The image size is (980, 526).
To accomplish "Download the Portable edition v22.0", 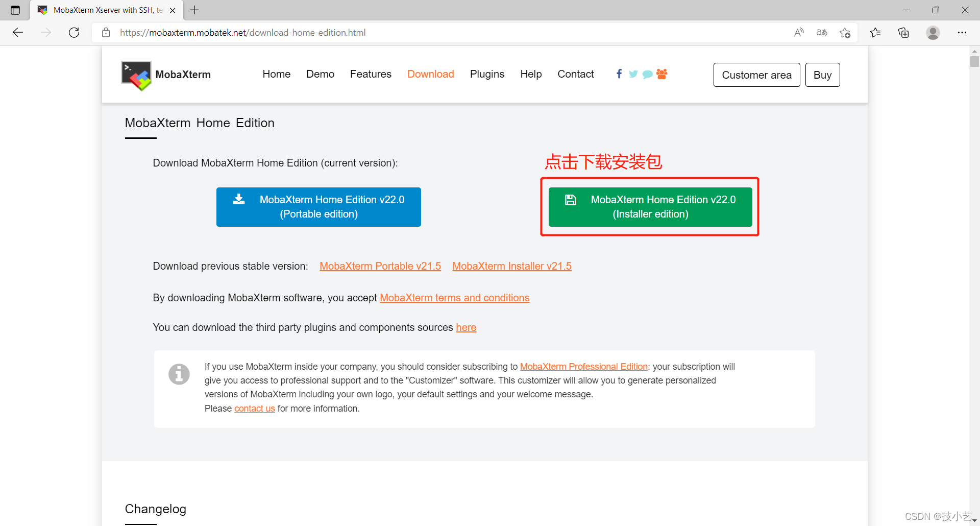I will coord(318,207).
